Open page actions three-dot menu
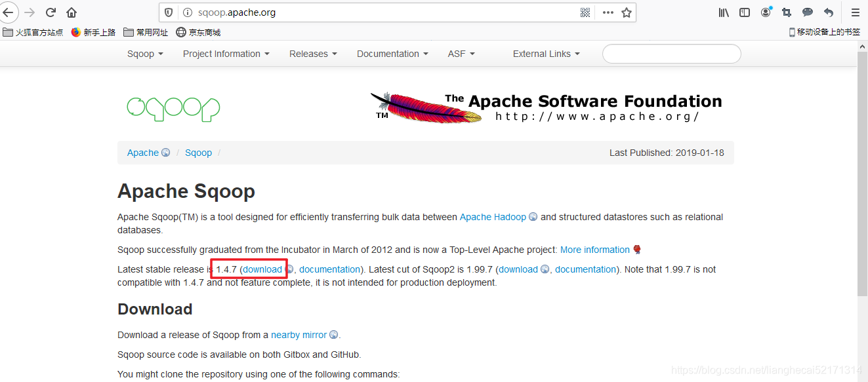This screenshot has width=868, height=382. tap(608, 12)
